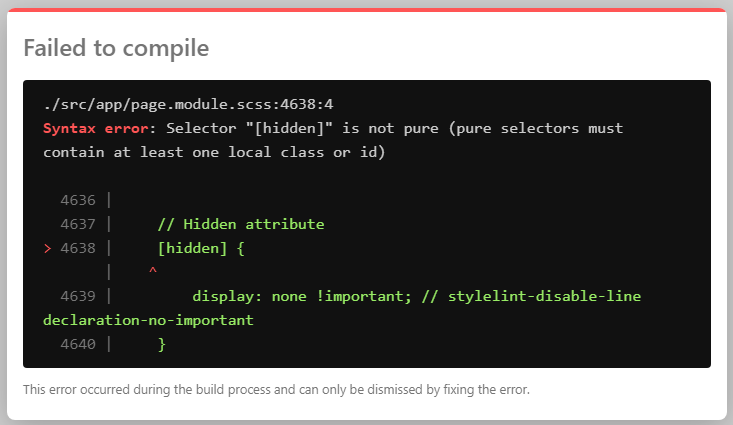
Task: Click the "Failed to compile" heading
Action: [x=116, y=48]
